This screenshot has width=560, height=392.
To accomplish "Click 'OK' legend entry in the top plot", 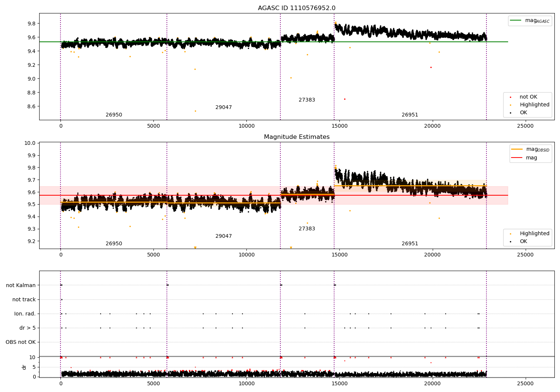I will [523, 113].
